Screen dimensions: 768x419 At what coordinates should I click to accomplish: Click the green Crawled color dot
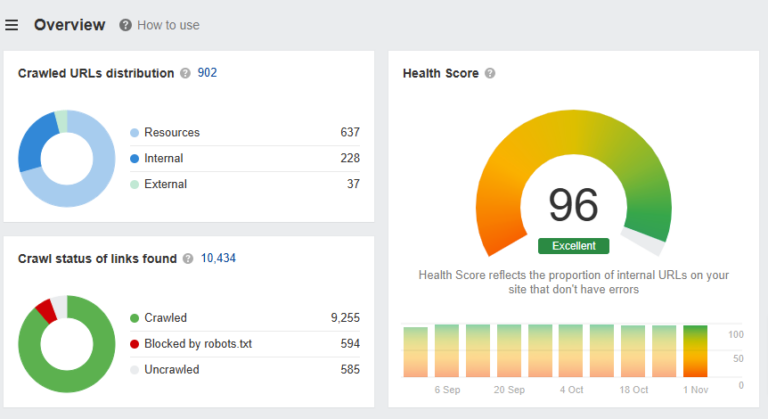click(x=135, y=319)
